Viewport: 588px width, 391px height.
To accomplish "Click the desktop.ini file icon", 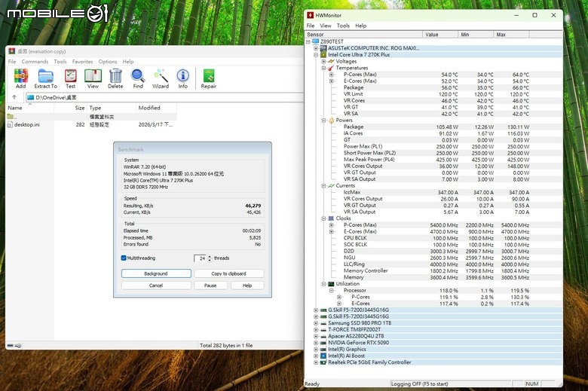I will (x=10, y=124).
